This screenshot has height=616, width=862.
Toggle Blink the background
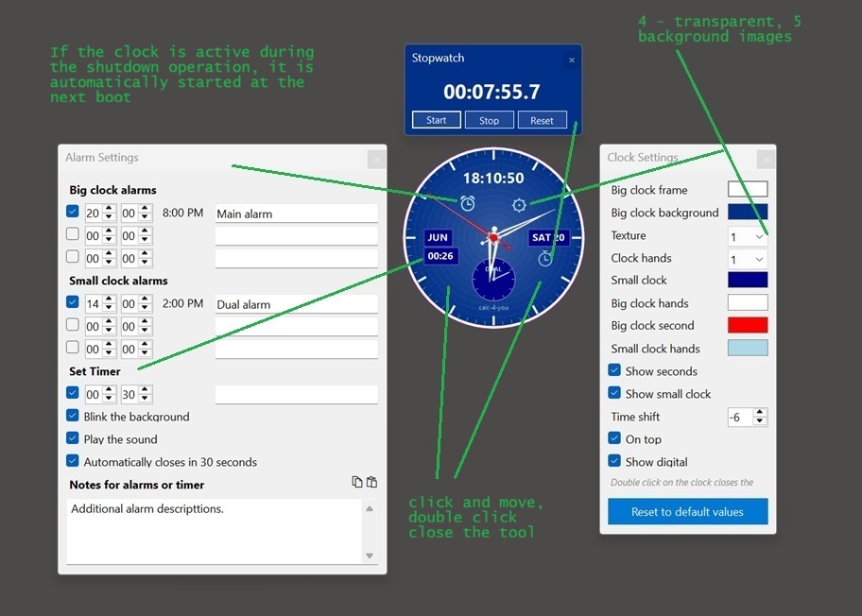click(72, 416)
